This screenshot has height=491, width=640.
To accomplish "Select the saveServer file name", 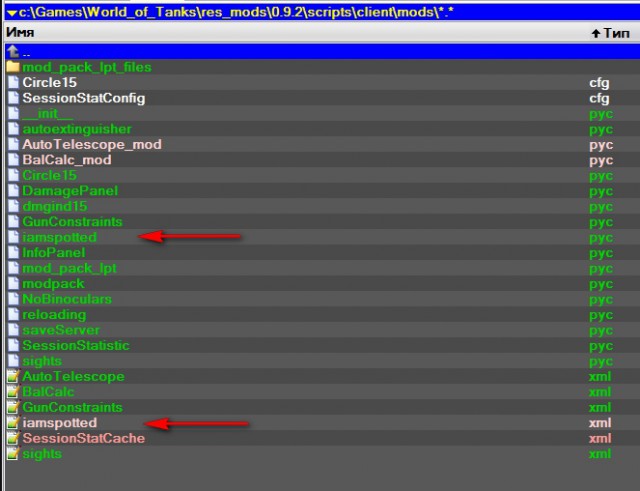I will [61, 330].
